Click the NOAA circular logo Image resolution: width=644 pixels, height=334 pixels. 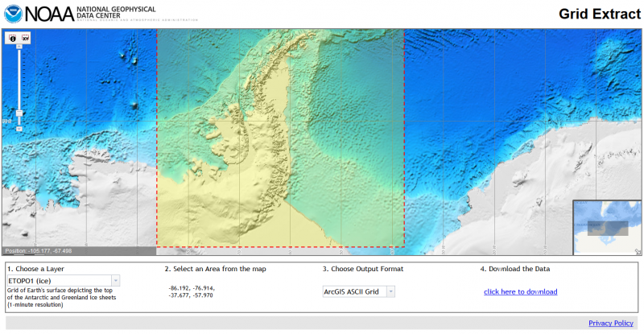tap(12, 14)
